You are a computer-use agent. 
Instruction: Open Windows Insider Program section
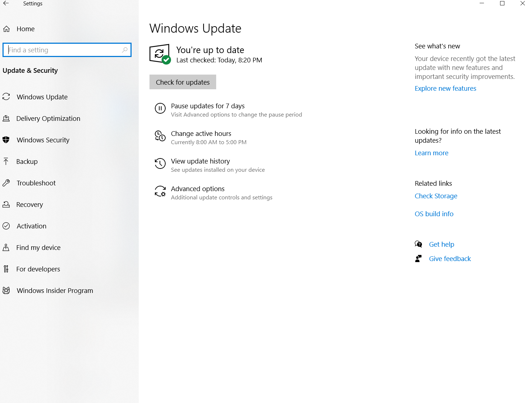pos(55,290)
